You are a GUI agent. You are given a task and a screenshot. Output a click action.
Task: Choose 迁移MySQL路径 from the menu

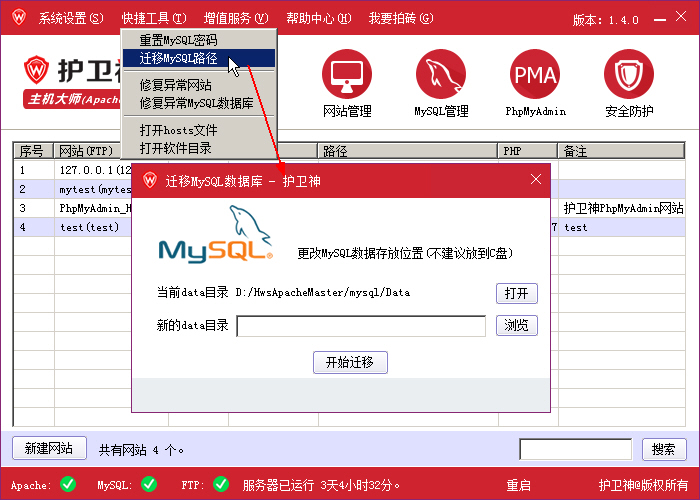(199, 58)
